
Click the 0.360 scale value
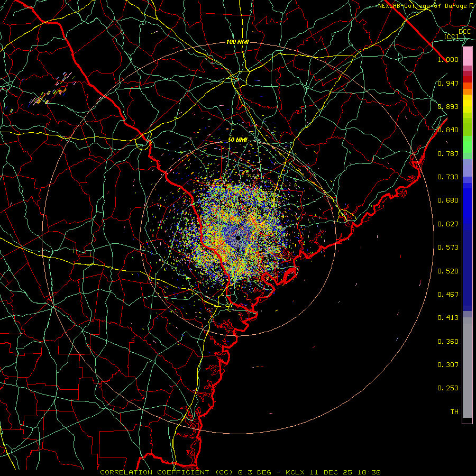coord(448,341)
